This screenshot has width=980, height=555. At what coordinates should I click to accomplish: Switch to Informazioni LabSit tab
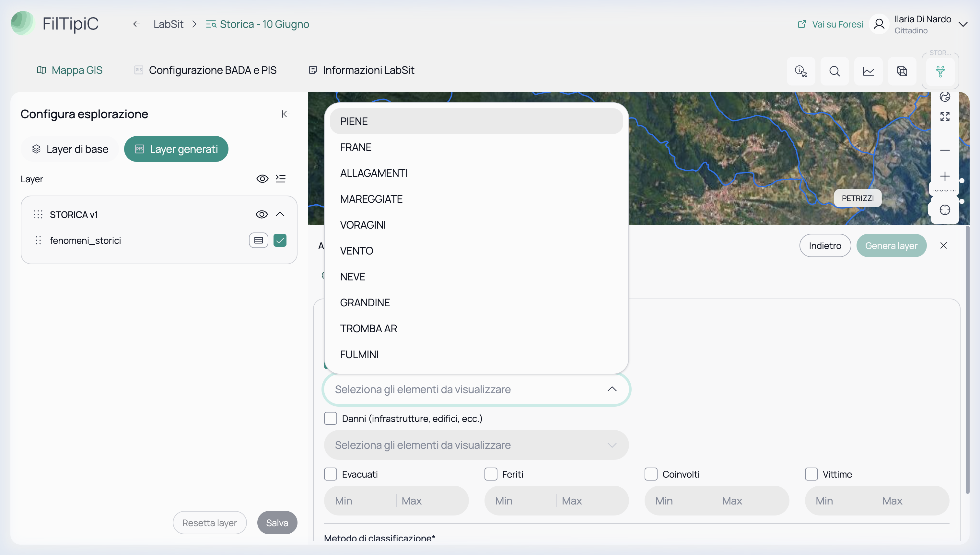coord(361,70)
